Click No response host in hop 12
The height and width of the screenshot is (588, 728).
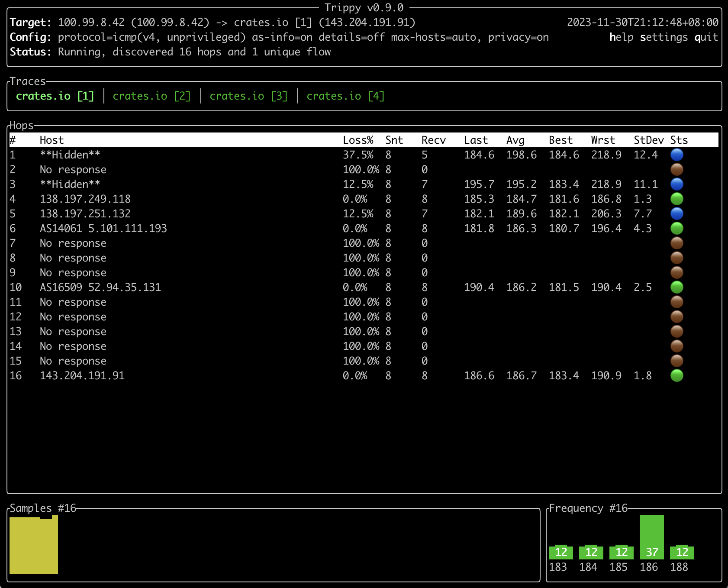tap(73, 317)
